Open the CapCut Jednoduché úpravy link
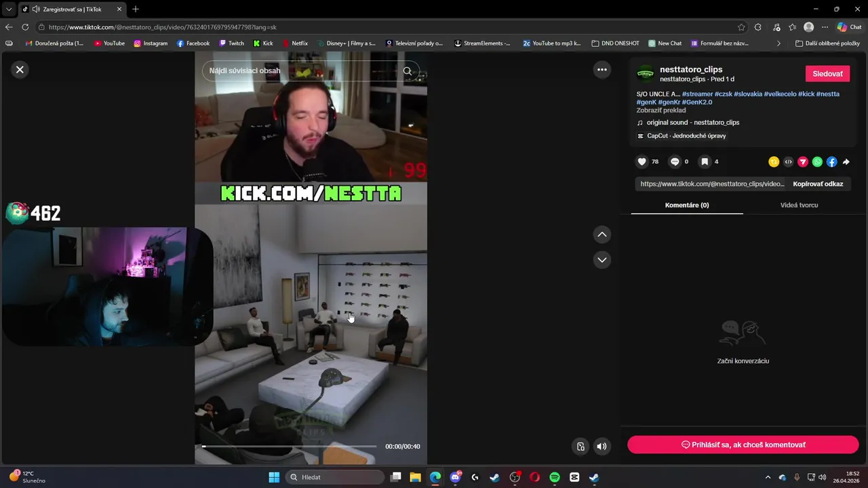Viewport: 868px width, 488px height. tap(682, 136)
